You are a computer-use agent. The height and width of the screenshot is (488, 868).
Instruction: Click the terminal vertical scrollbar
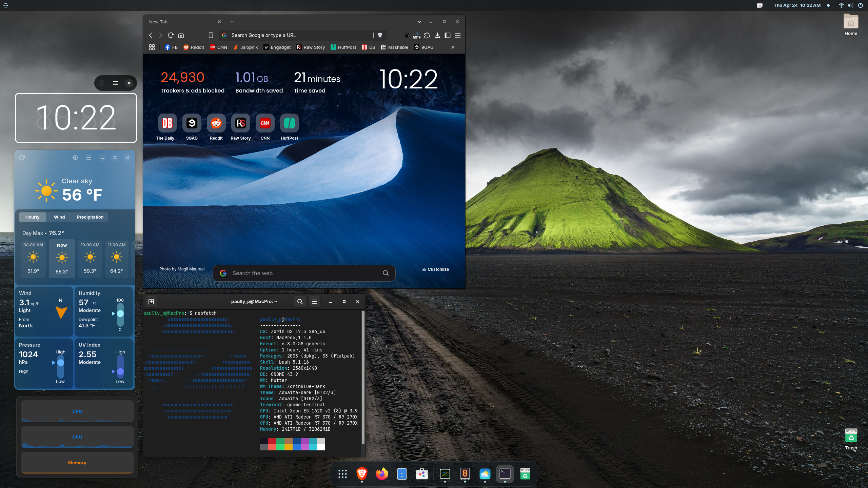click(x=363, y=376)
